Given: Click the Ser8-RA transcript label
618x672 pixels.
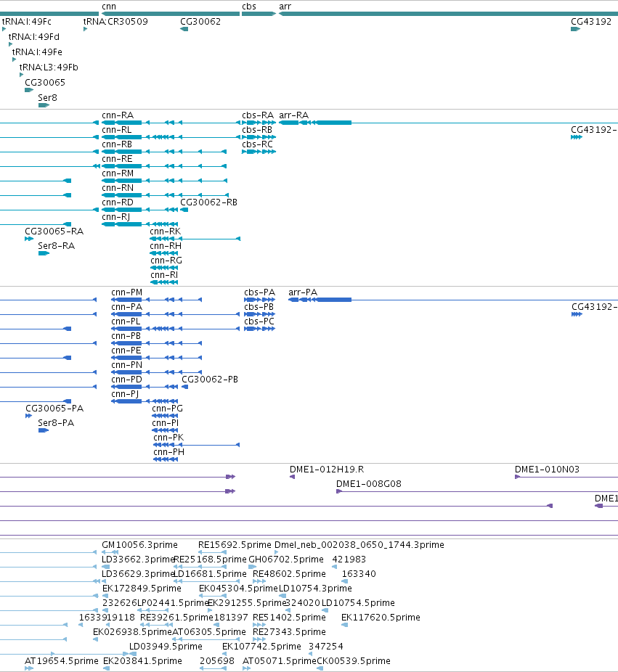Looking at the screenshot, I should [56, 246].
